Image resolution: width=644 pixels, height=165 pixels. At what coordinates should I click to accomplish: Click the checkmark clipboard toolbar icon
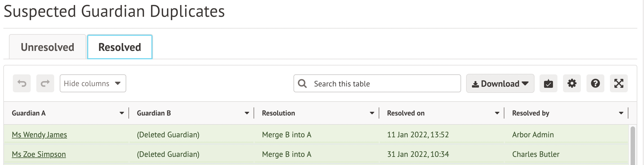(548, 83)
